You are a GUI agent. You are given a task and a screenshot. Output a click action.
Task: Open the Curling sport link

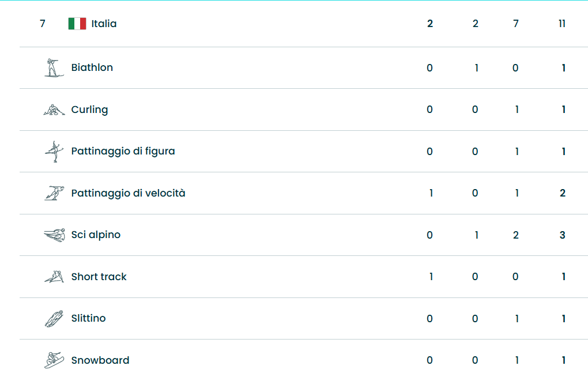89,110
